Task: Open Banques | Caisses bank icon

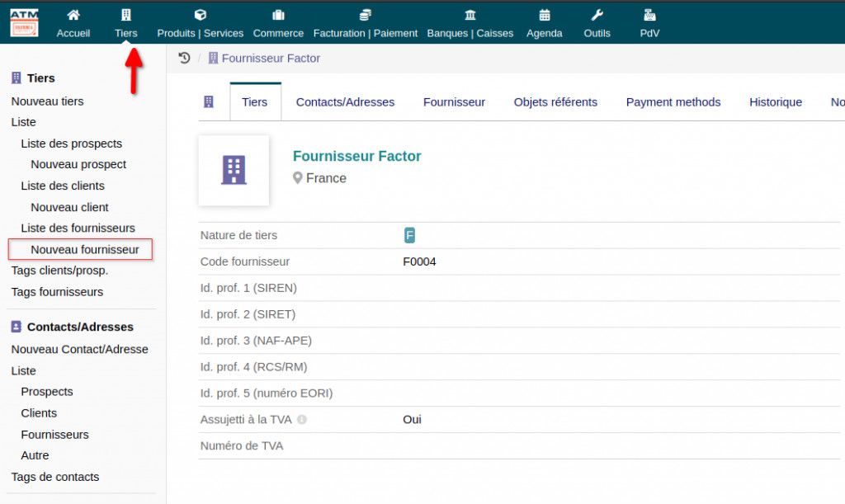Action: [x=470, y=15]
